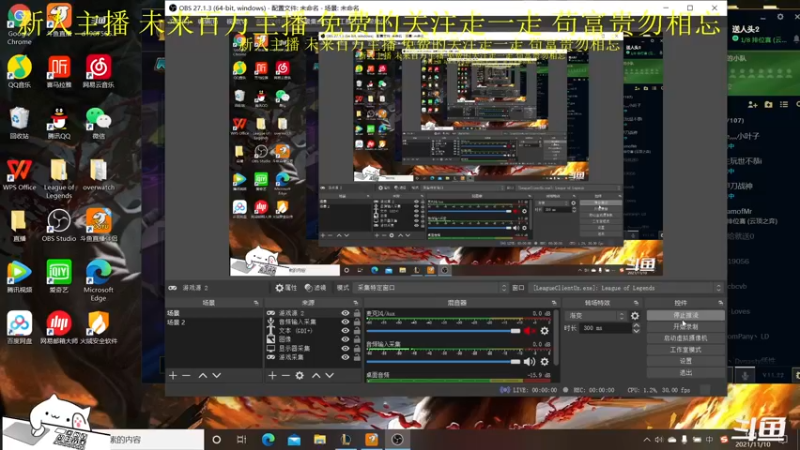Open 百度网盘 desktop icon
Viewport: 800px width, 450px height.
coord(19,327)
